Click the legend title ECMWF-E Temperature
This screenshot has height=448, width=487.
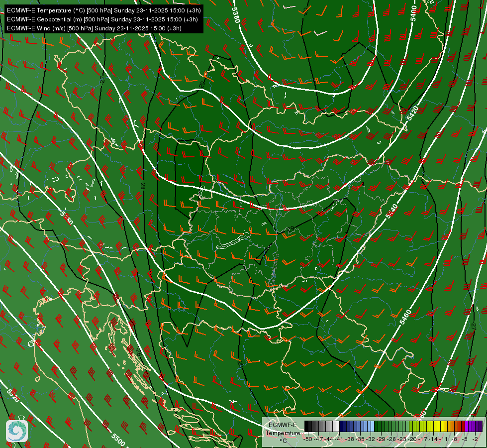tap(283, 429)
